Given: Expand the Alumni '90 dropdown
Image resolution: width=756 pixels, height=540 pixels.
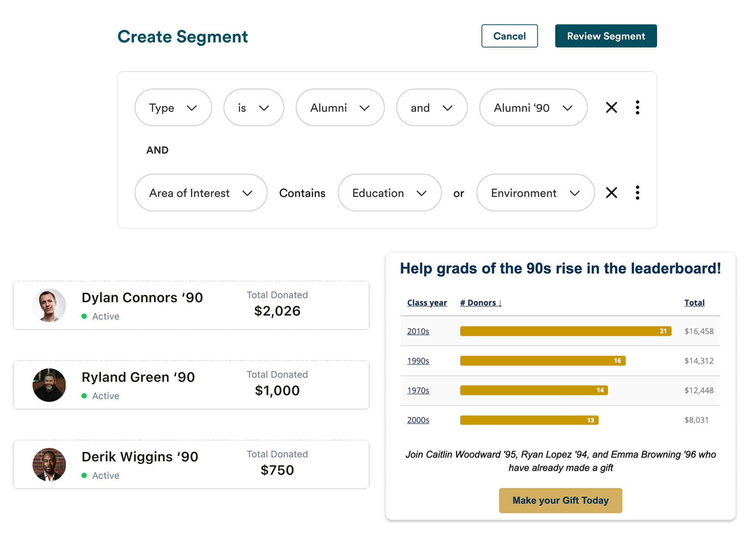Looking at the screenshot, I should click(x=533, y=107).
